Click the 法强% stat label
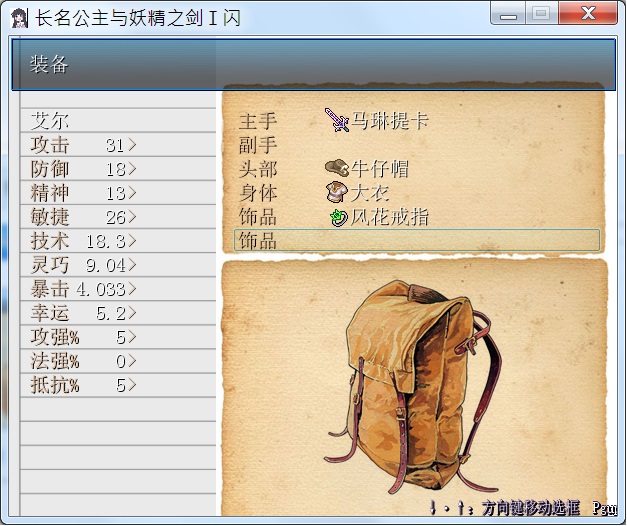This screenshot has width=627, height=526. click(55, 361)
